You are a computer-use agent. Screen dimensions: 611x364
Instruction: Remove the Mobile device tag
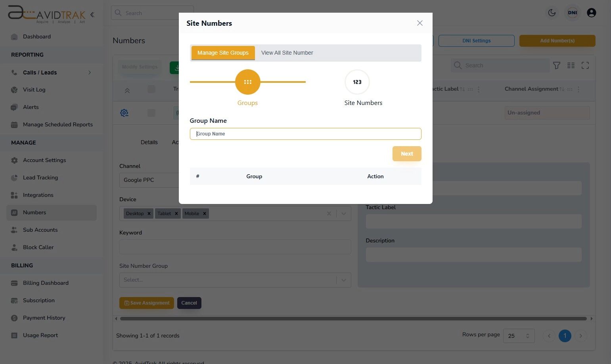[205, 213]
